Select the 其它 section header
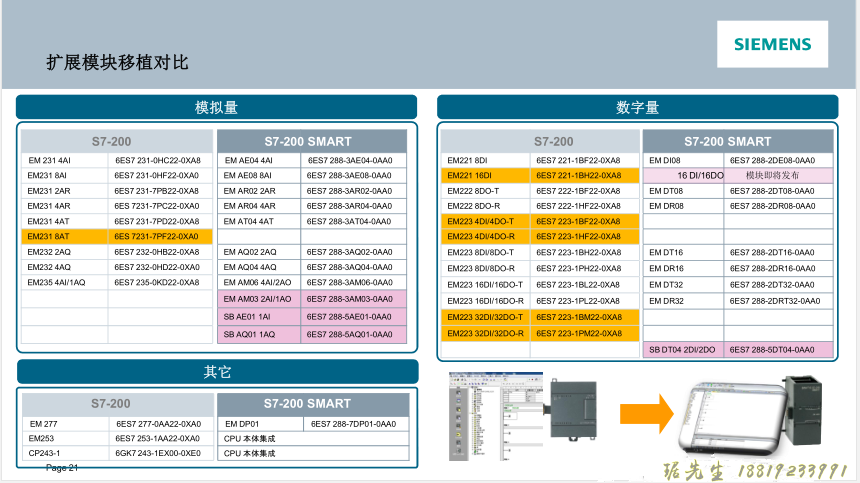 [x=217, y=372]
